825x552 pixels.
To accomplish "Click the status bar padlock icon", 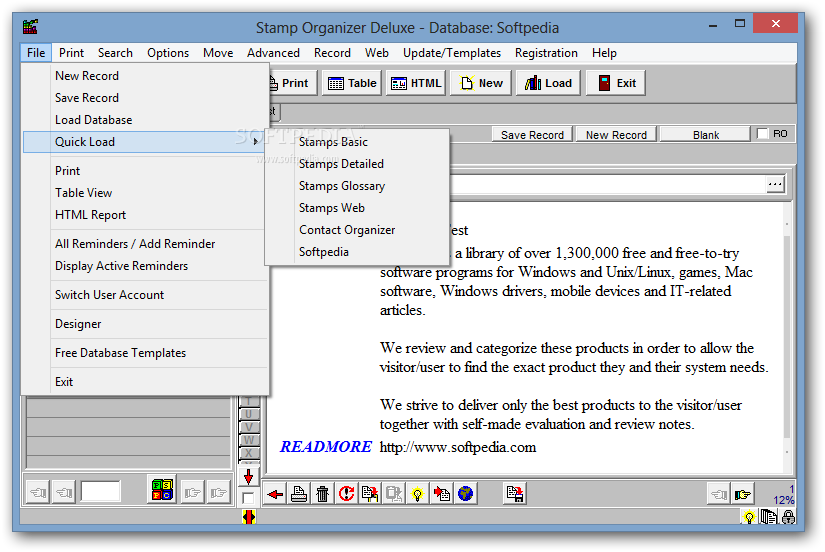I will pyautogui.click(x=788, y=518).
